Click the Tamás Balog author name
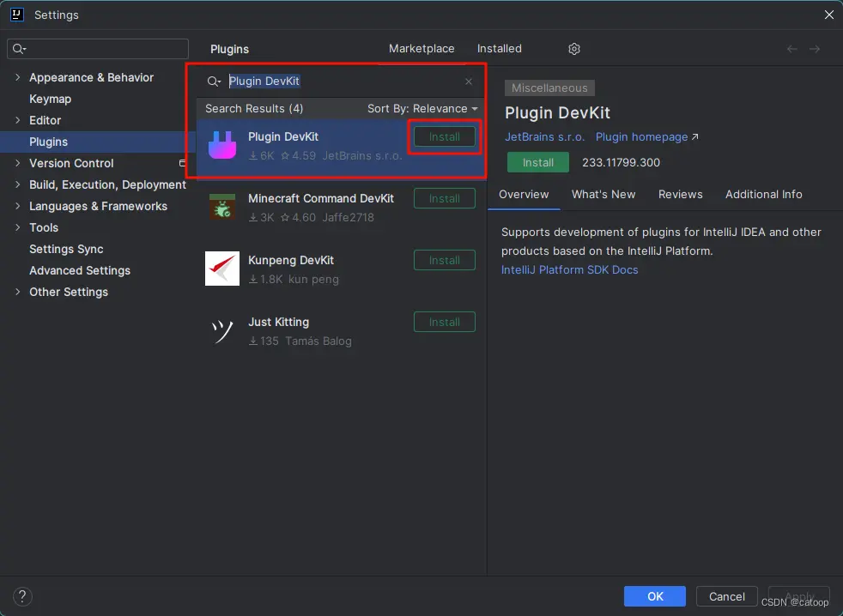843x616 pixels. pyautogui.click(x=318, y=341)
